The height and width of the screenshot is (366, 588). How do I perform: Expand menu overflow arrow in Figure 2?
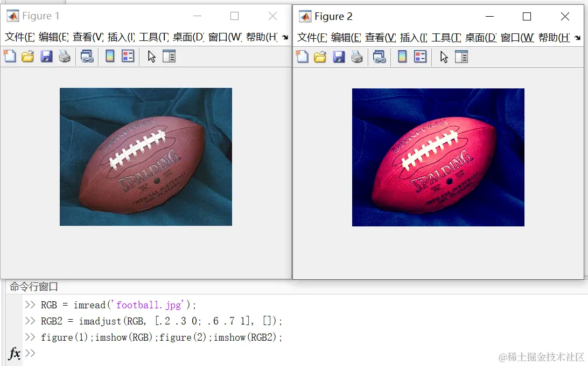(x=578, y=38)
